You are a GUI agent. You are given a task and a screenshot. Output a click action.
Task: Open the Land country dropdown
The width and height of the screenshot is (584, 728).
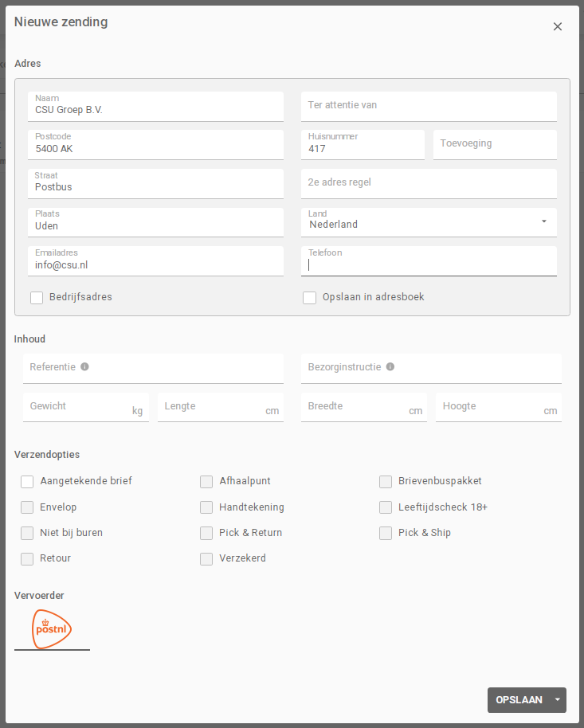point(429,223)
